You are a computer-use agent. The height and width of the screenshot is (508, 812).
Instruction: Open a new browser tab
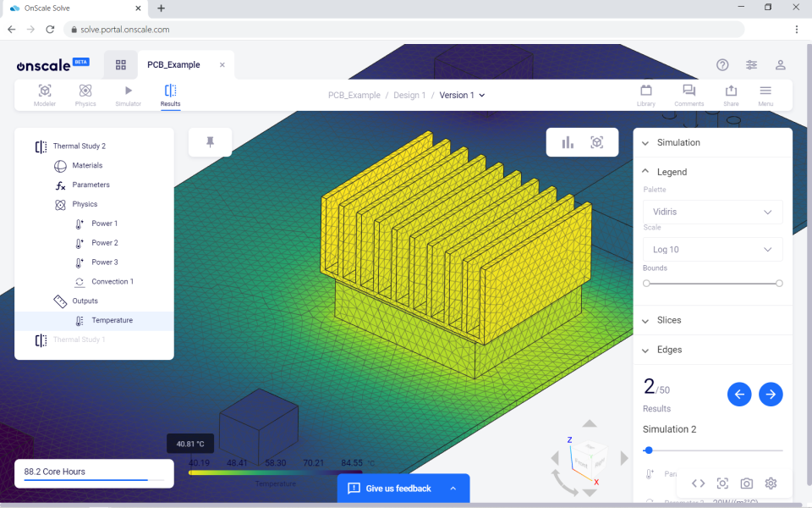[161, 8]
